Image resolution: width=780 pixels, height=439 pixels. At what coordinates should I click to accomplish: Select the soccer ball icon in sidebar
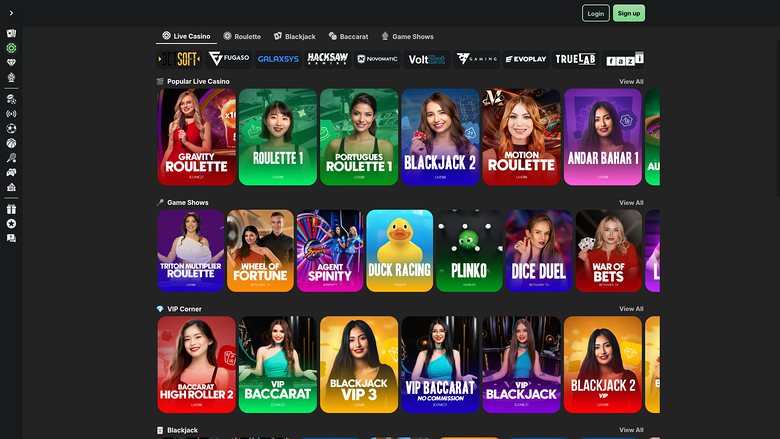(11, 128)
